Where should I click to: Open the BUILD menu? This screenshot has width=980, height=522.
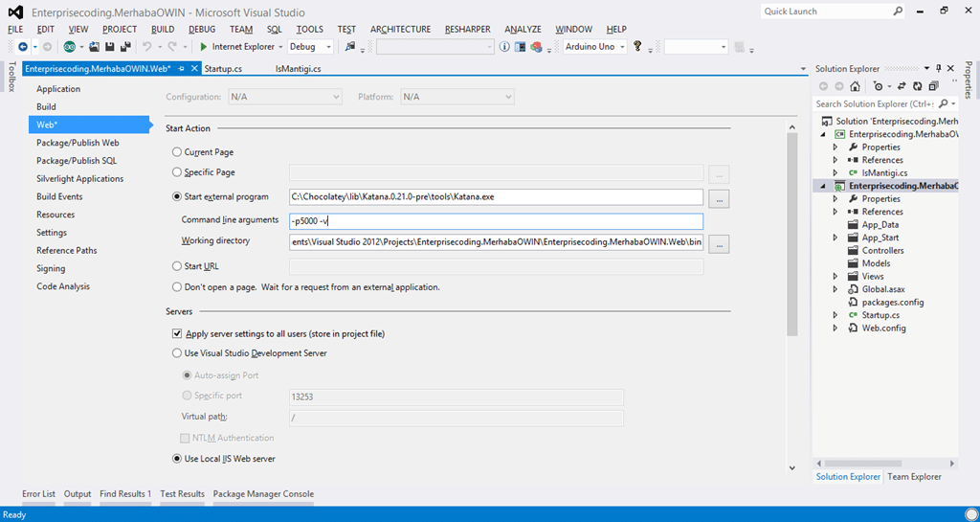click(x=163, y=30)
